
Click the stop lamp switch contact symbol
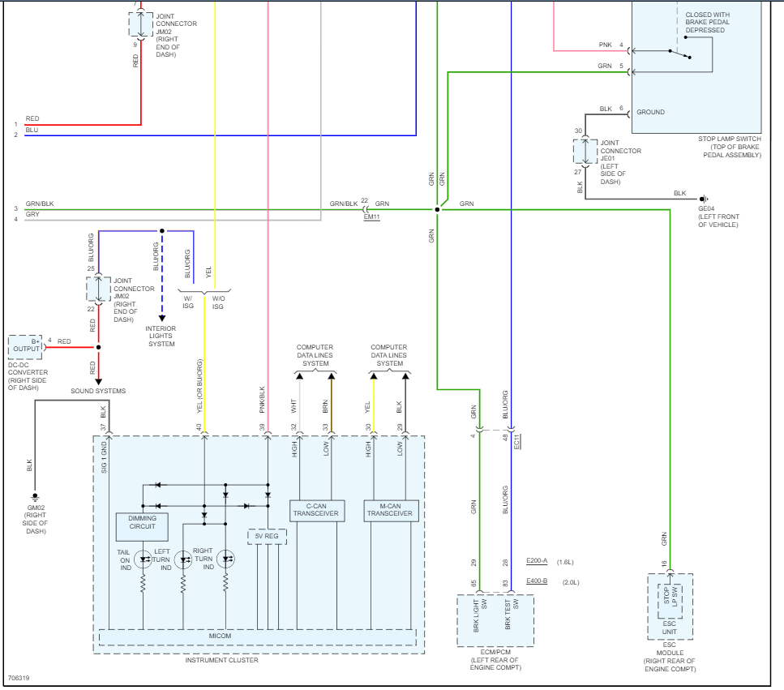pyautogui.click(x=680, y=54)
